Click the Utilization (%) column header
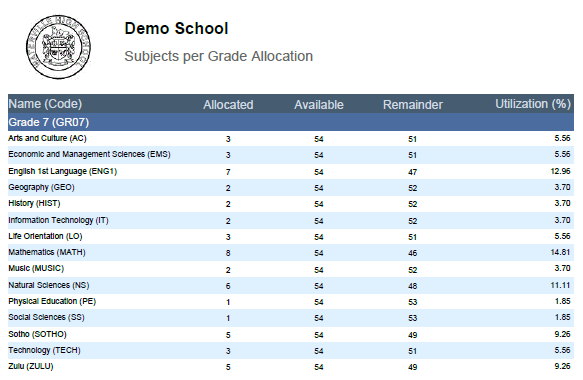The height and width of the screenshot is (380, 583). click(x=533, y=104)
